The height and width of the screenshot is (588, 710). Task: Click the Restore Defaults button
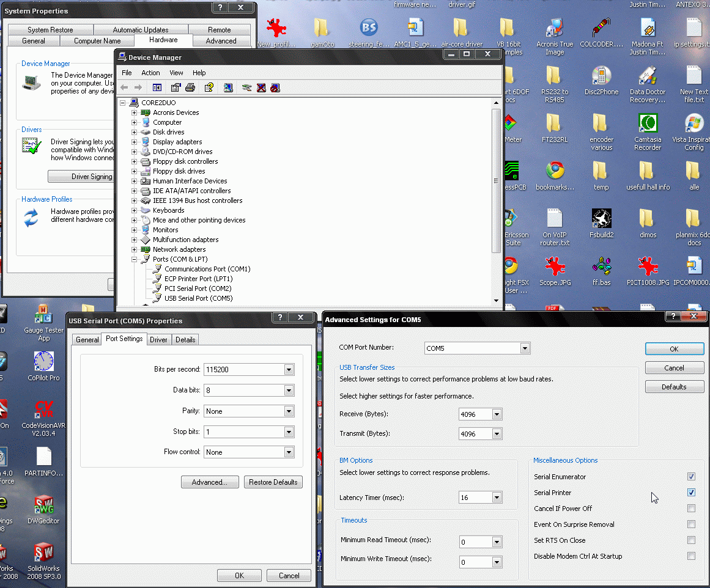pyautogui.click(x=273, y=482)
